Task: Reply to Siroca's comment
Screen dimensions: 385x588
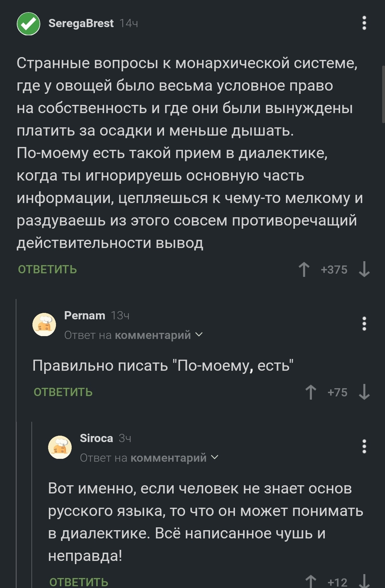Action: tap(79, 582)
